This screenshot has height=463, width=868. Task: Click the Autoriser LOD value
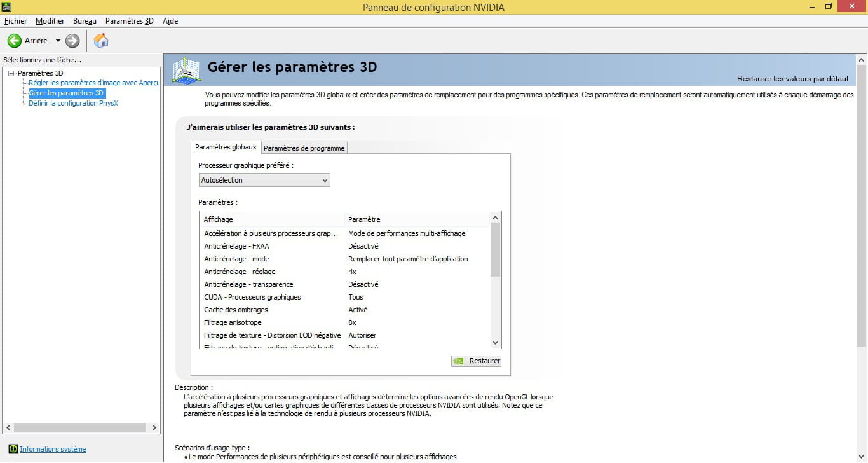tap(362, 335)
